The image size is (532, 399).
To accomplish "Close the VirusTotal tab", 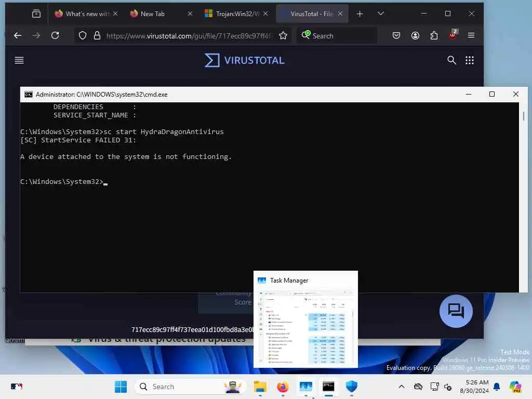I will pos(340,14).
